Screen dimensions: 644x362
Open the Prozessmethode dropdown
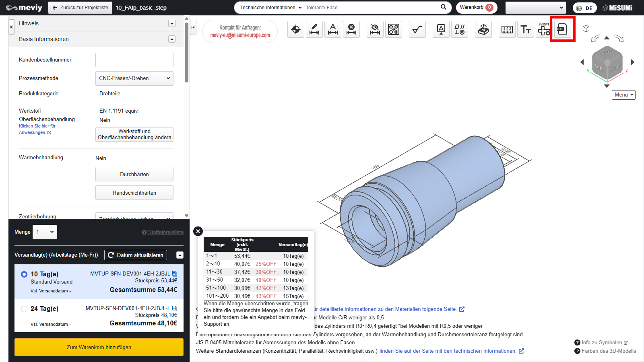coord(134,78)
